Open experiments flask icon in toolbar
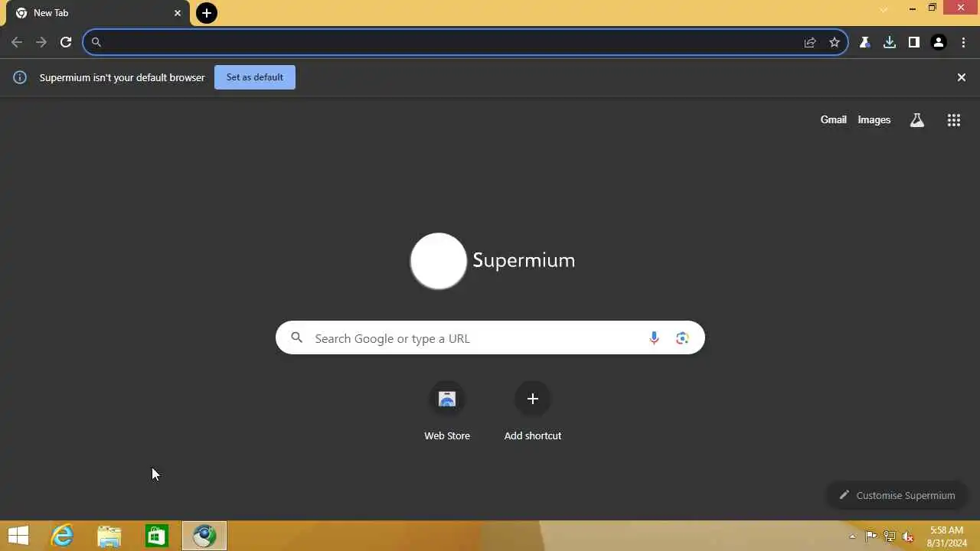This screenshot has width=980, height=551. [x=864, y=42]
